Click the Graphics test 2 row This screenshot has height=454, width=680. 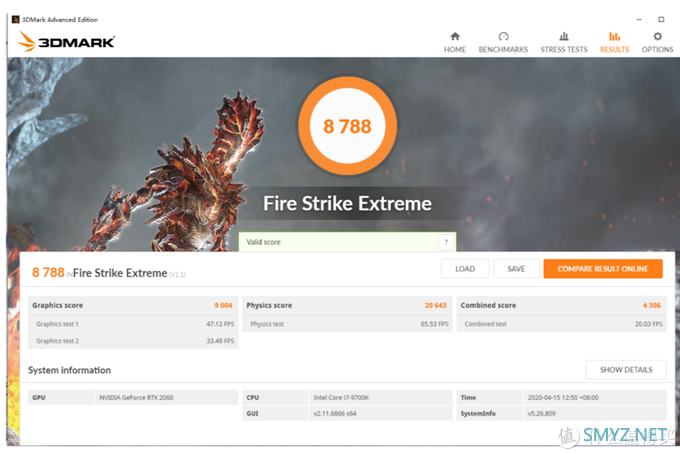pos(133,341)
